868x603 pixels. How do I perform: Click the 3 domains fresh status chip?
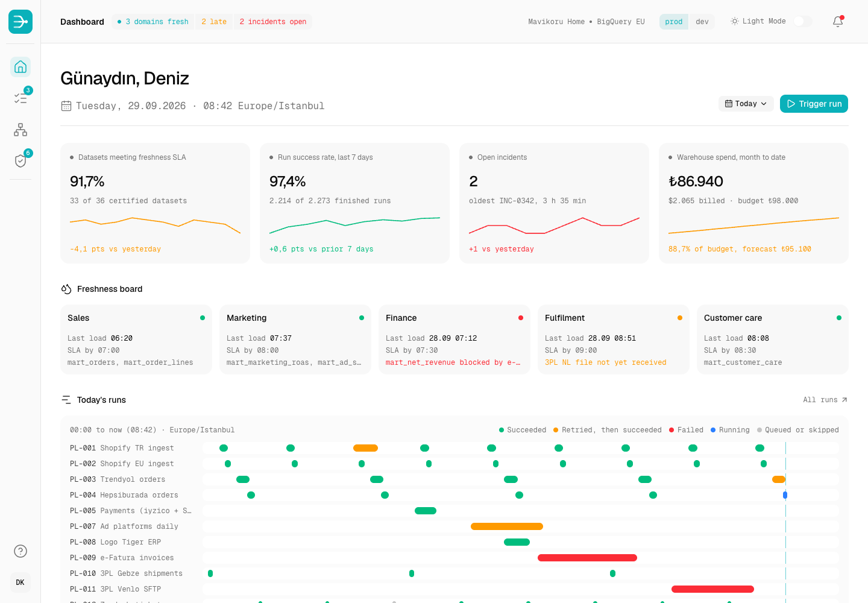153,22
